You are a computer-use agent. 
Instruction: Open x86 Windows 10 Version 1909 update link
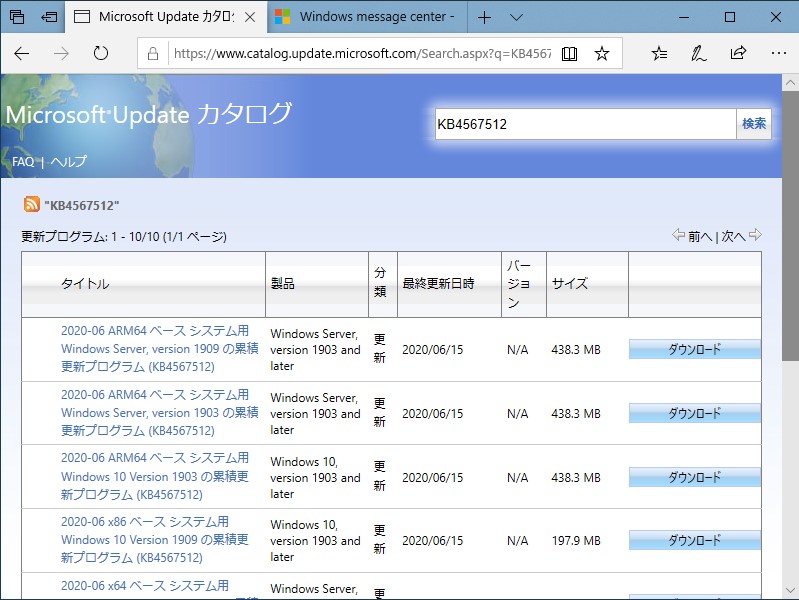click(x=155, y=540)
